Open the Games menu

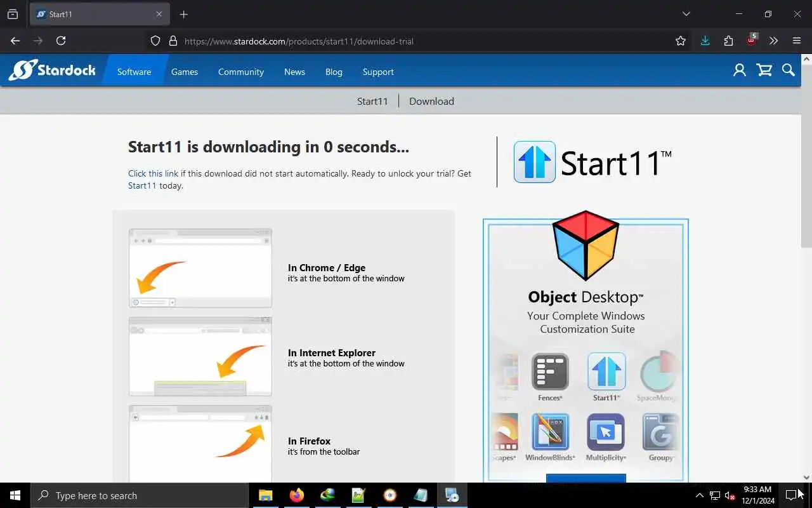point(185,72)
